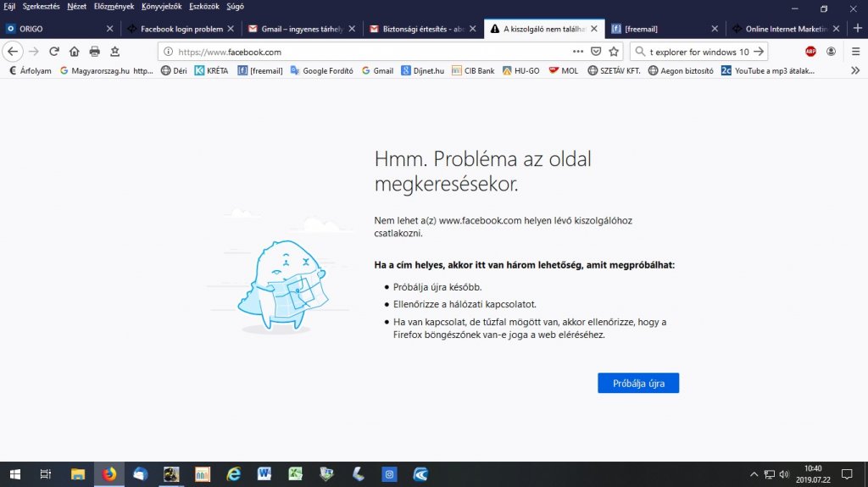Close the A kiszolgáló nem található tab

coord(594,29)
